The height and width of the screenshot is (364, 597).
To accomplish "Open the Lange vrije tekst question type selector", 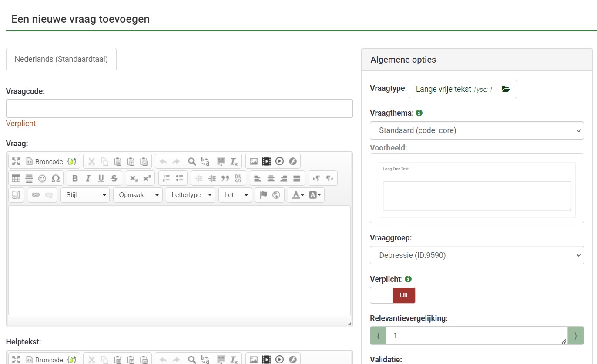I will tap(462, 89).
